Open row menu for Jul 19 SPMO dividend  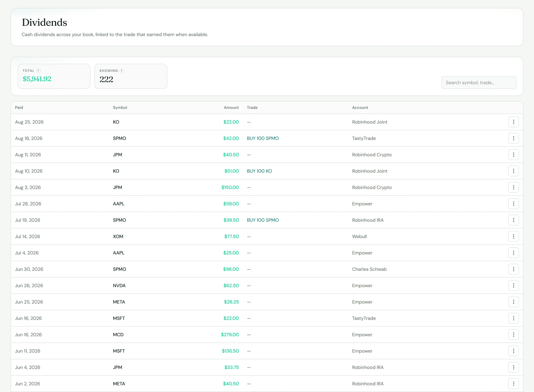coord(513,220)
